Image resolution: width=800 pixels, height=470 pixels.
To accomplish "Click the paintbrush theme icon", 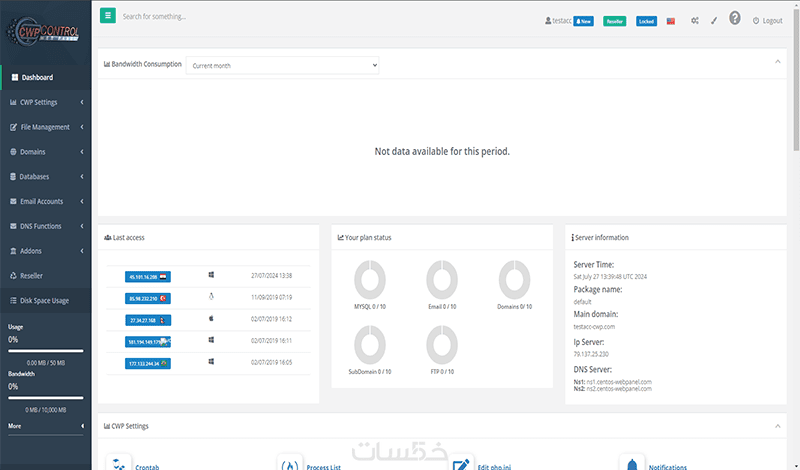I will (714, 21).
